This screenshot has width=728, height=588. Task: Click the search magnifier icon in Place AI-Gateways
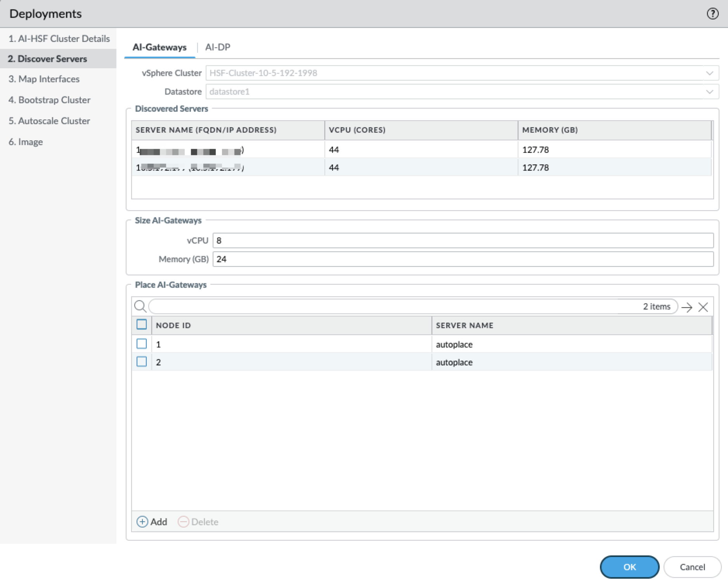(140, 306)
